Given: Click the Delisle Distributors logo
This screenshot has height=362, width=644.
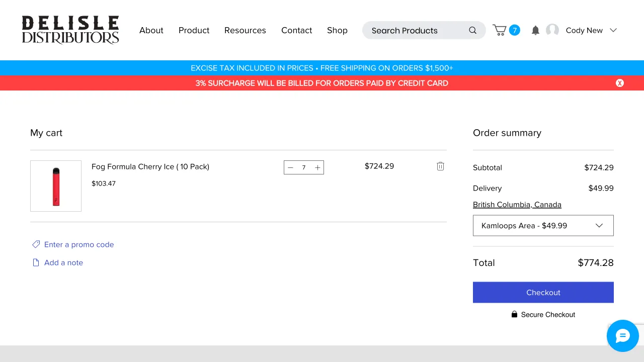Looking at the screenshot, I should point(70,30).
